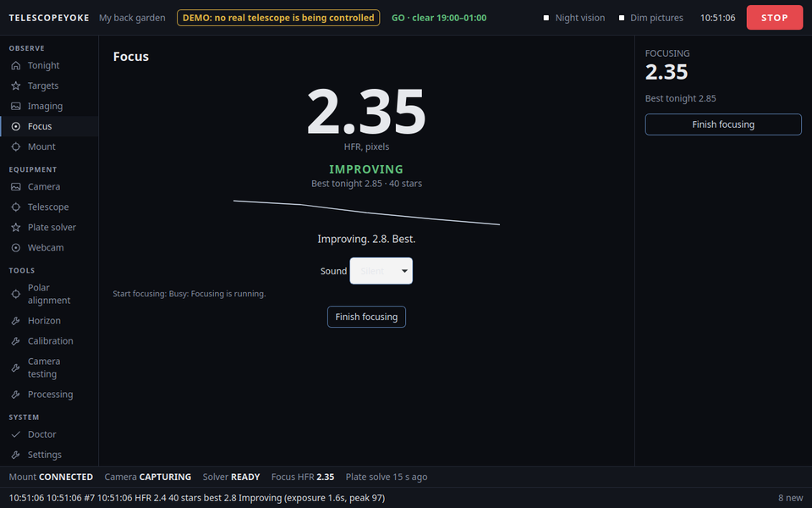Open Webcam via its circle icon
812x508 pixels.
click(x=16, y=248)
